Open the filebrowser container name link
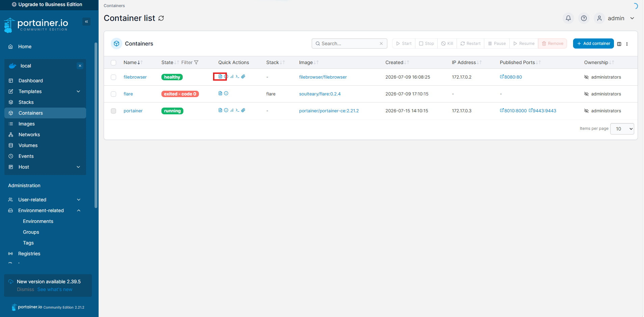644x317 pixels. click(135, 77)
